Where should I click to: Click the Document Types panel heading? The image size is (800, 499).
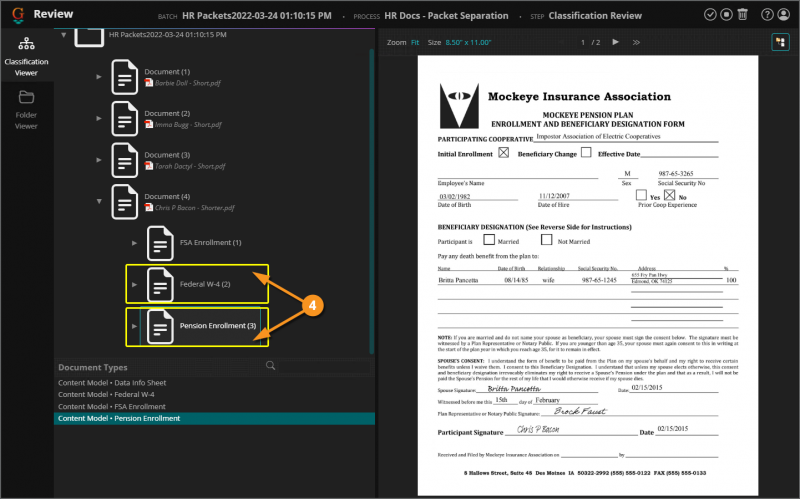tap(93, 367)
